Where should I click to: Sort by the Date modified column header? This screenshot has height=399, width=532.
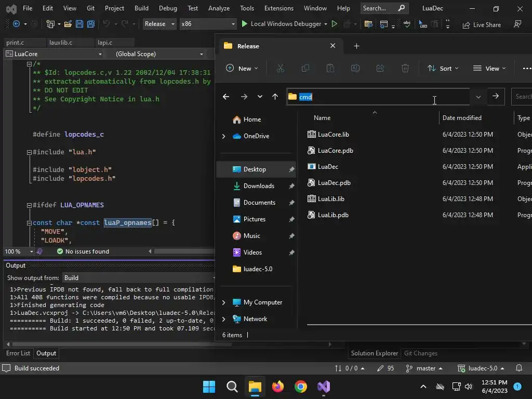coord(462,118)
